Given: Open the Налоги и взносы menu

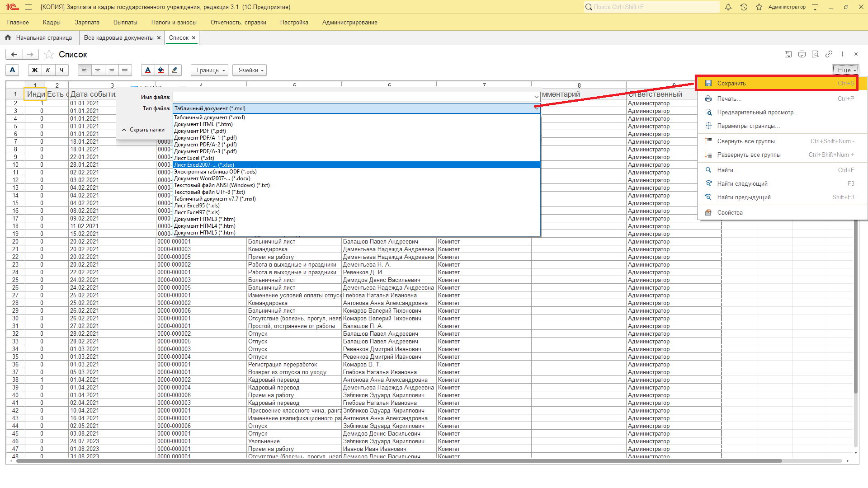Looking at the screenshot, I should tap(174, 23).
